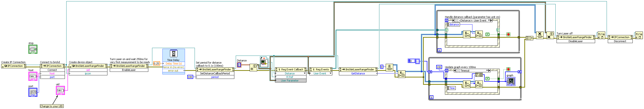Click the GetDistance method label
The height and width of the screenshot is (109, 644).
358,73
